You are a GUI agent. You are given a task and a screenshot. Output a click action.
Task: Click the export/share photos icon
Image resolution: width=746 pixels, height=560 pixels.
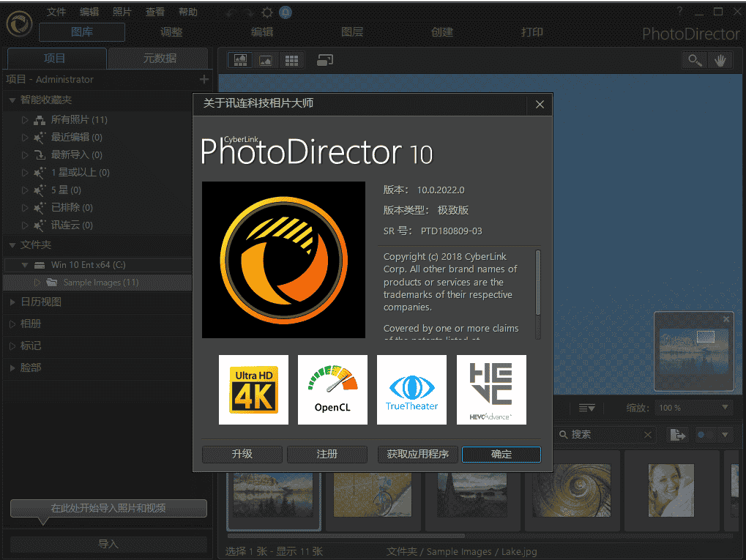coord(678,435)
